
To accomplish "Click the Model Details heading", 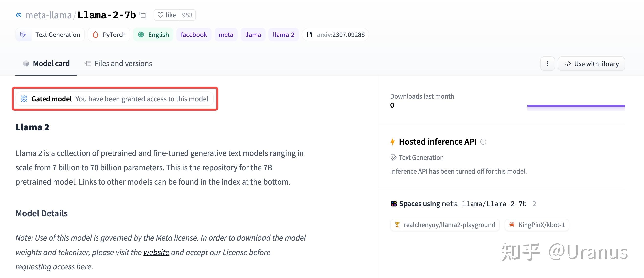I will coord(42,213).
